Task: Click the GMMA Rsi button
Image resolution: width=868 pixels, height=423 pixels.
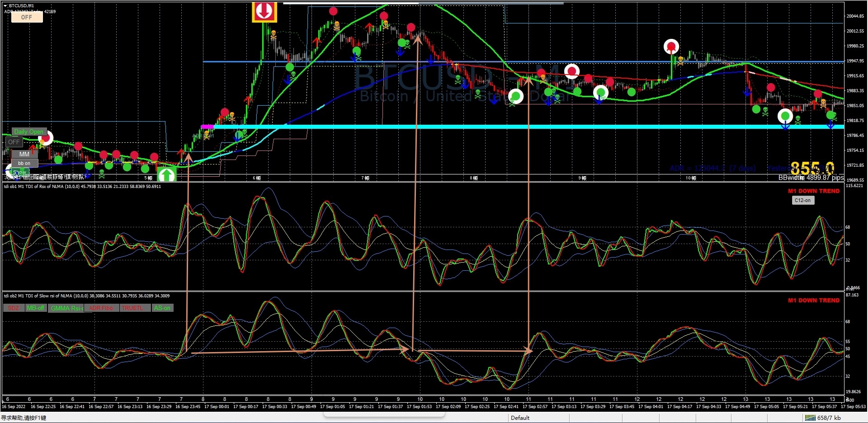Action: (66, 308)
